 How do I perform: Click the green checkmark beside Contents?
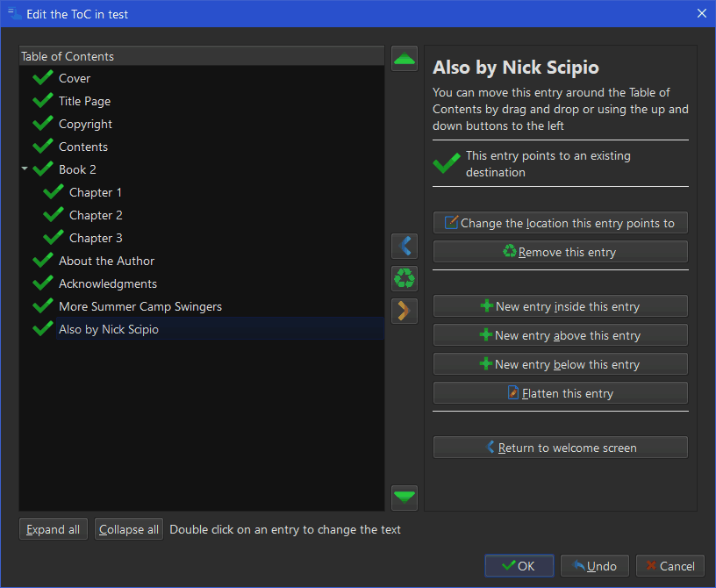[43, 147]
